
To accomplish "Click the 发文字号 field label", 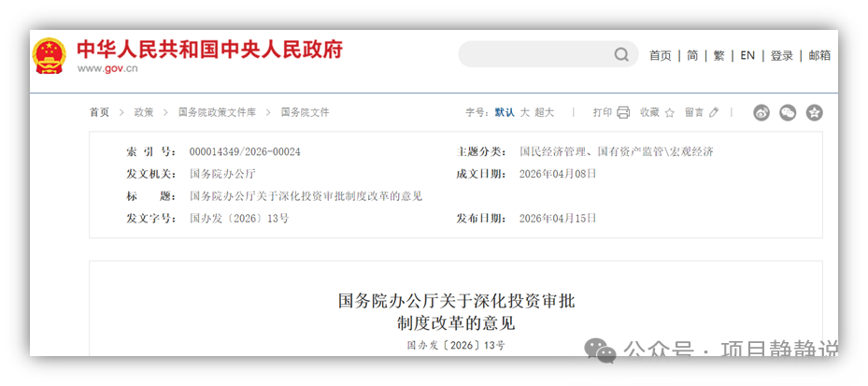I will coord(151,218).
